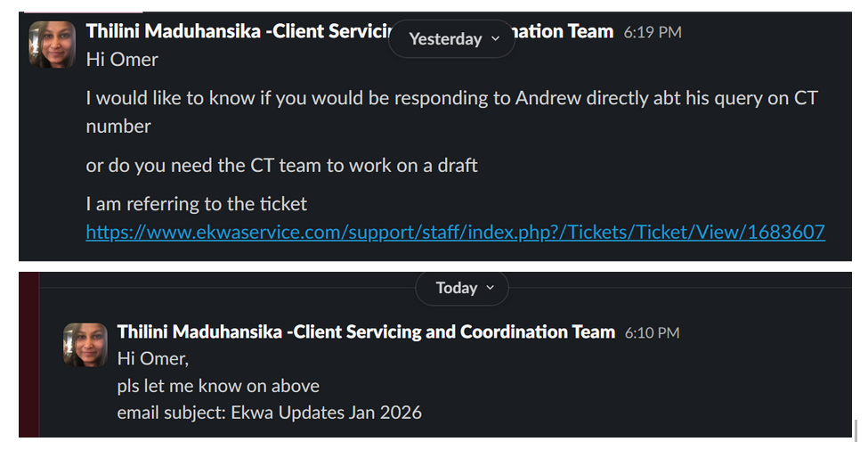The image size is (868, 450).
Task: Click the "I am referring to the ticket" text
Action: coord(196,204)
